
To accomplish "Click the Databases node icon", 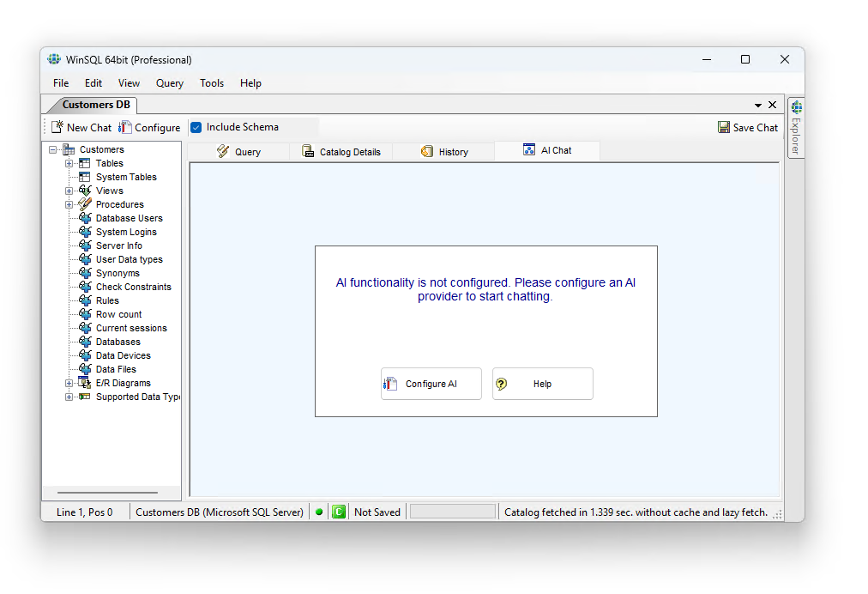I will coord(85,342).
